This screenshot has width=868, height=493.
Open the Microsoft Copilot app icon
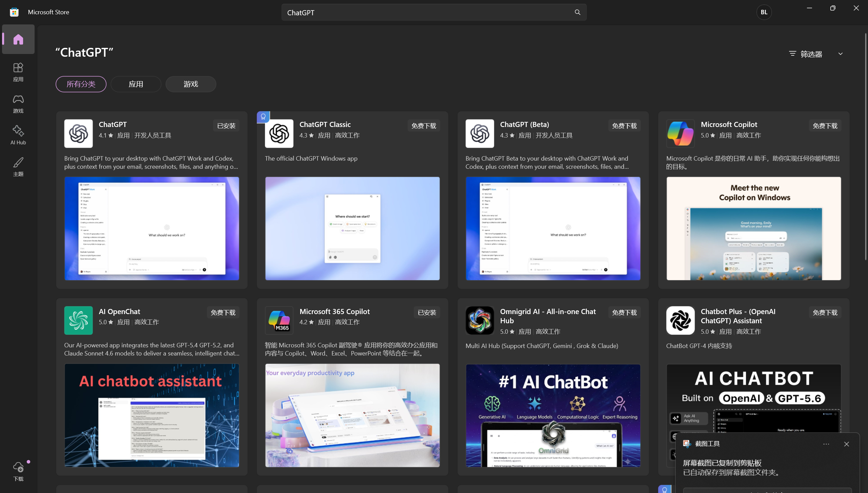(x=680, y=133)
